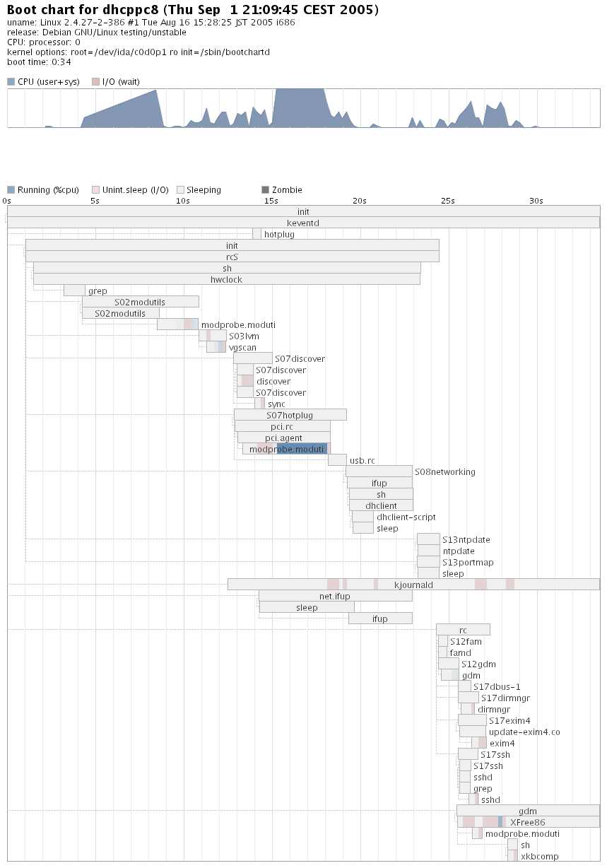Select the 5s time axis marker
The image size is (607, 868).
(95, 201)
